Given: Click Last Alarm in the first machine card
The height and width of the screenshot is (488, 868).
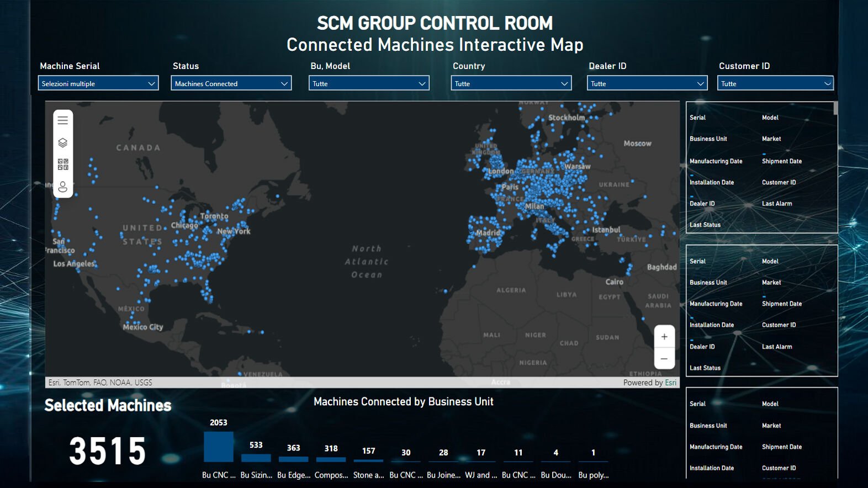Looking at the screenshot, I should click(777, 204).
